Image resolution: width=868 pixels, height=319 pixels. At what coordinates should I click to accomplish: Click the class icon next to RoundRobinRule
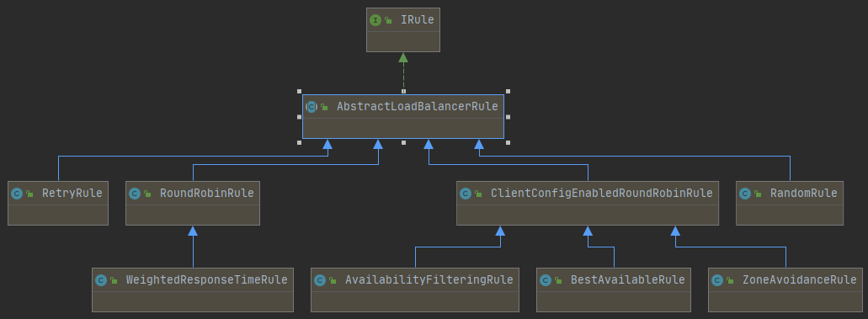135,194
